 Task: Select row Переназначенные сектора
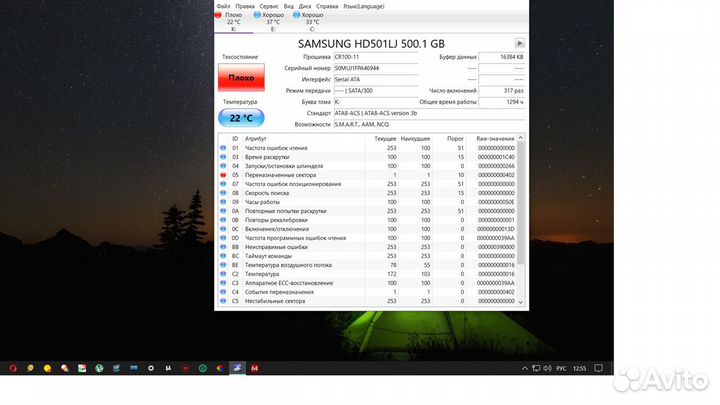368,175
